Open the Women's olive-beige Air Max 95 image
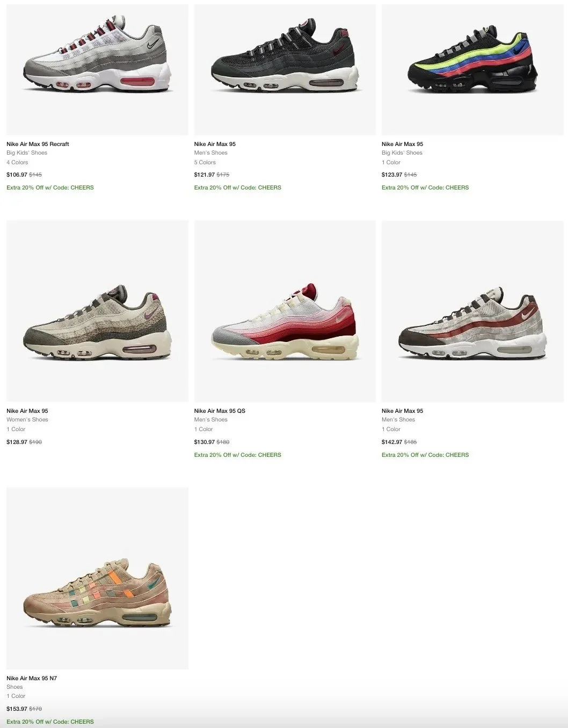This screenshot has width=568, height=728. (x=97, y=311)
